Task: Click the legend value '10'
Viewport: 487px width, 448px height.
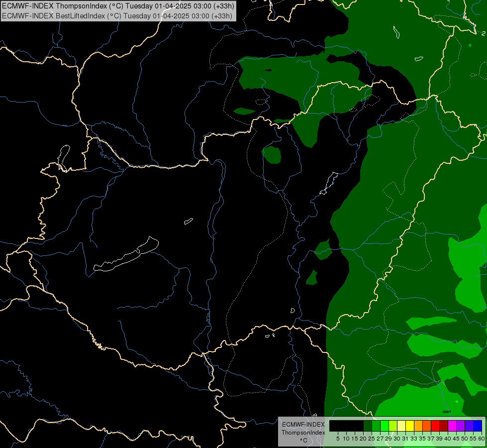Action: click(x=346, y=439)
